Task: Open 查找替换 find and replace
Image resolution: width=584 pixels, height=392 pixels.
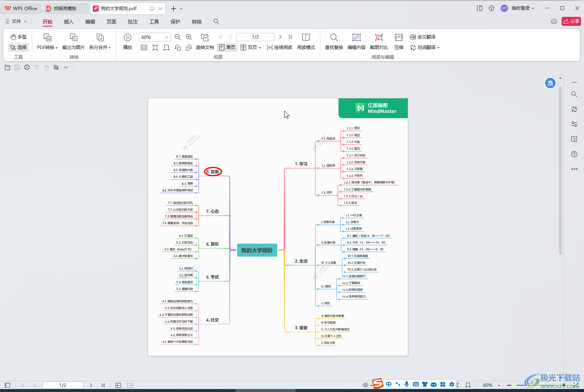Action: click(x=334, y=42)
